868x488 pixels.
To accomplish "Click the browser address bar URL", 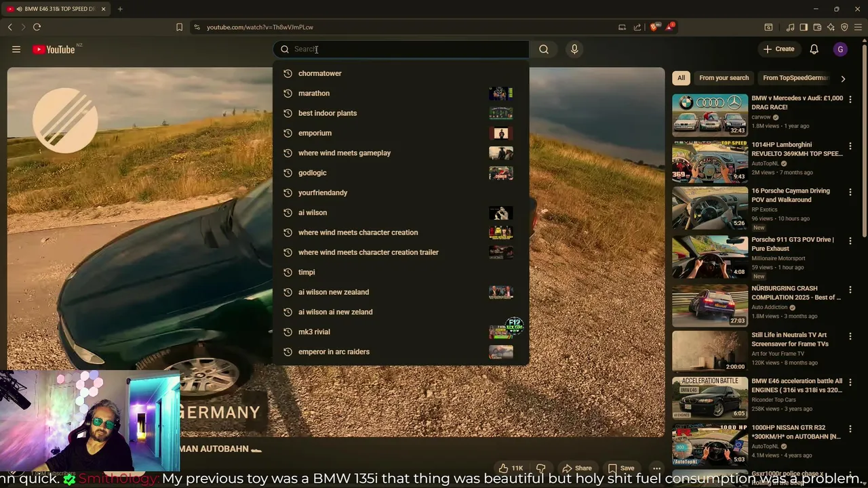I will pyautogui.click(x=260, y=27).
